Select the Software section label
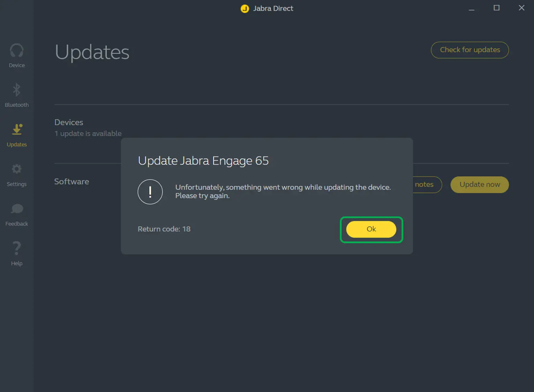Screen dimensions: 534x392 (71, 181)
